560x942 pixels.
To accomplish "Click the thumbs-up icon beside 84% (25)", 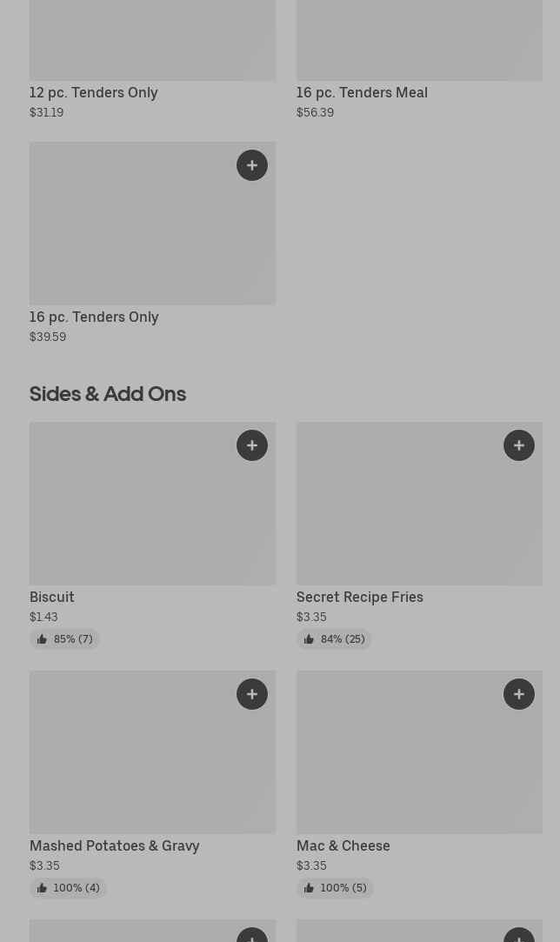I will coord(309,639).
